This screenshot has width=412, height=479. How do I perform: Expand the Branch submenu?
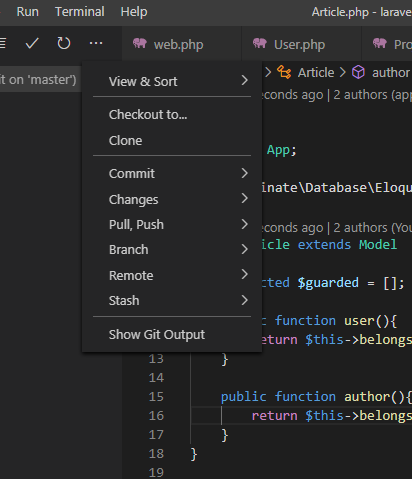click(x=172, y=250)
